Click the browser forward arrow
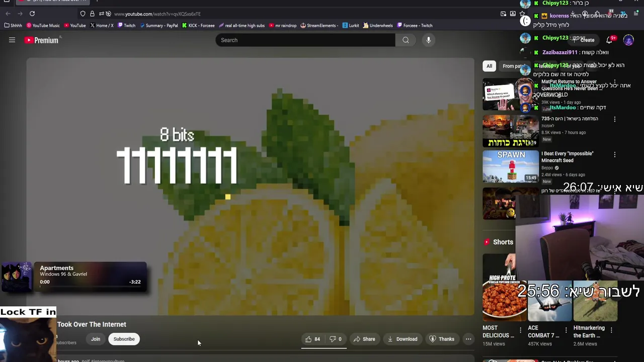Viewport: 644px width, 362px height. pos(20,14)
